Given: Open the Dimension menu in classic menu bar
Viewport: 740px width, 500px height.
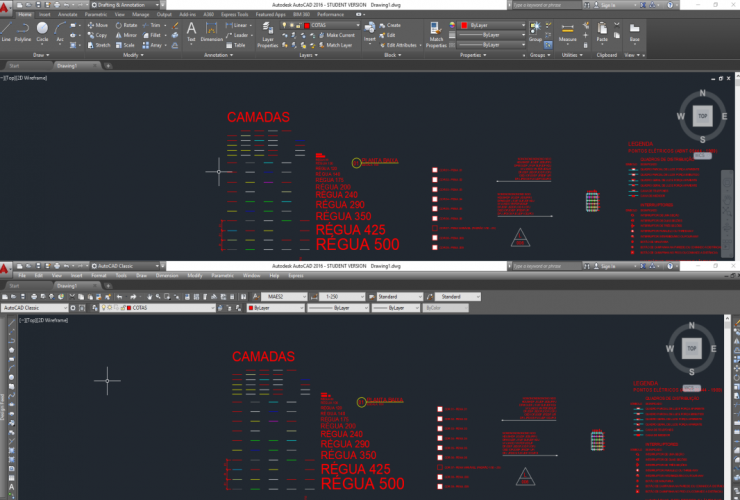Looking at the screenshot, I should click(165, 275).
